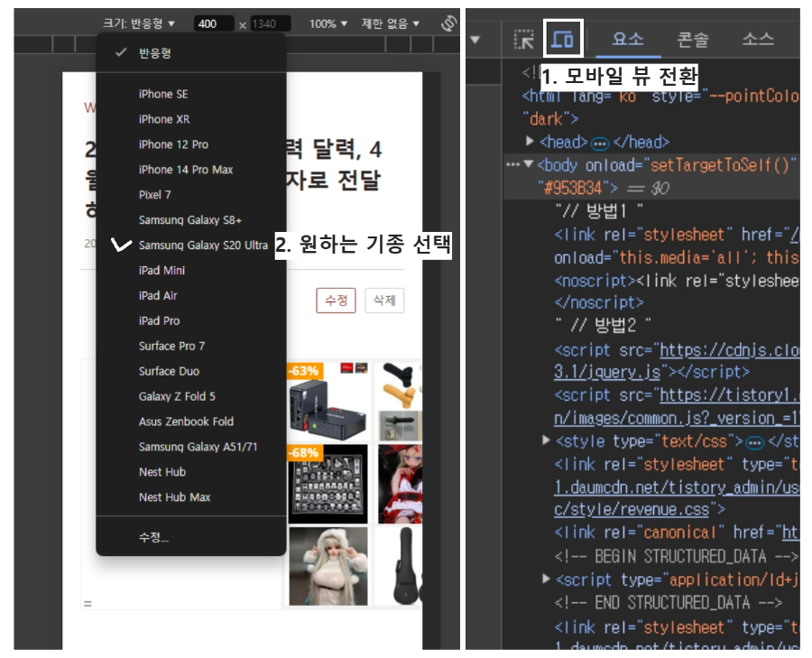Screen dimensions: 812x658
Task: Click the height field showing 1340
Action: pyautogui.click(x=271, y=23)
